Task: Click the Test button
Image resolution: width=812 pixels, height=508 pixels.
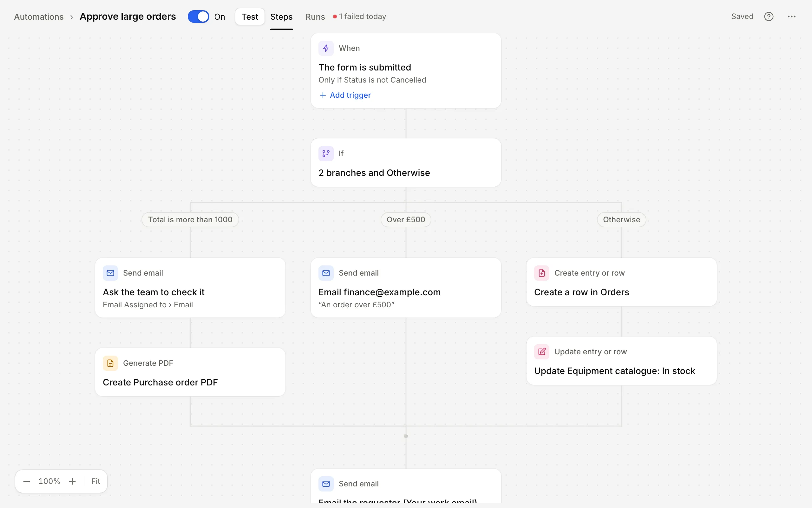Action: 250,17
